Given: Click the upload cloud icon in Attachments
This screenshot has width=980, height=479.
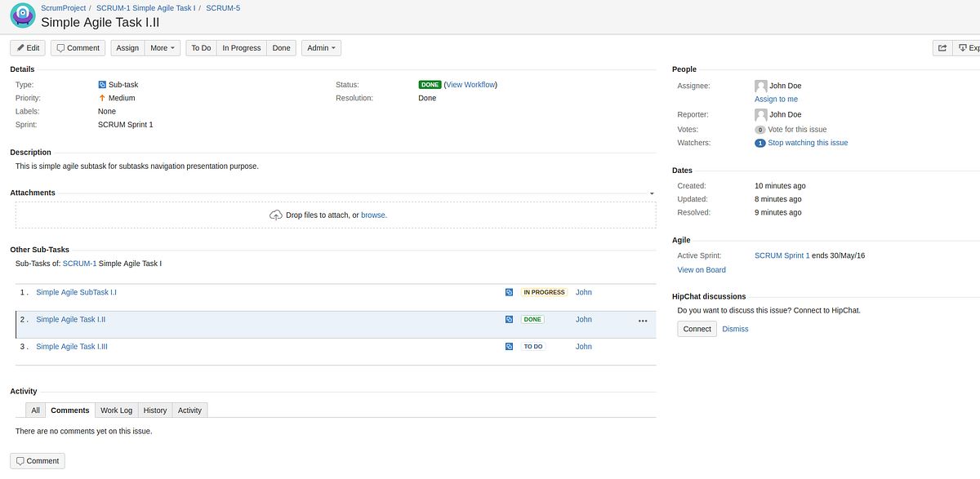Looking at the screenshot, I should point(277,215).
